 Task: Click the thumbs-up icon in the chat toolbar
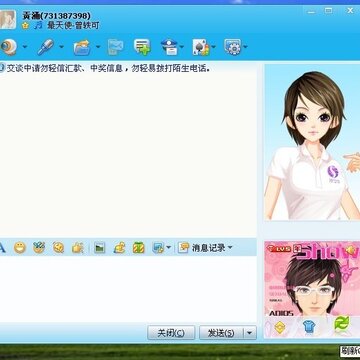click(x=78, y=247)
